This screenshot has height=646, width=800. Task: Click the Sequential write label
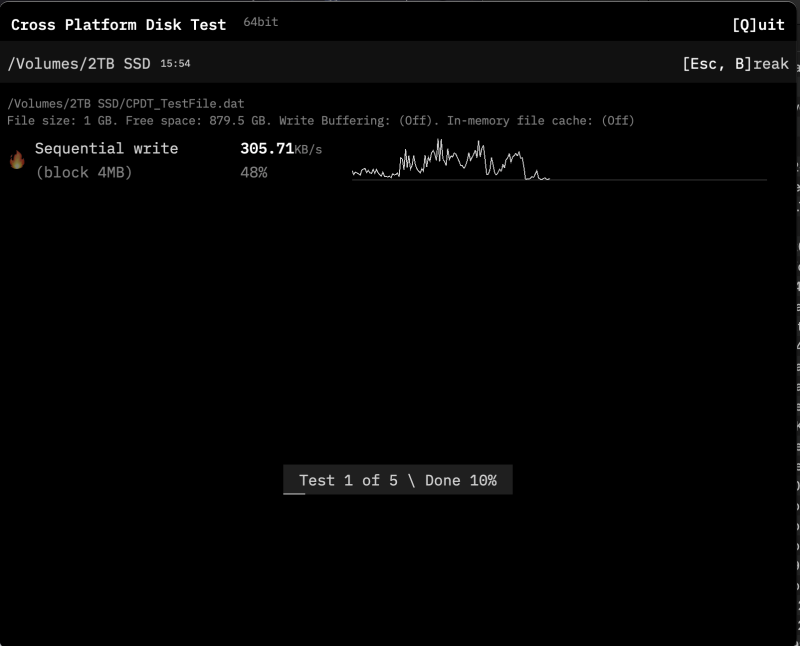(106, 148)
